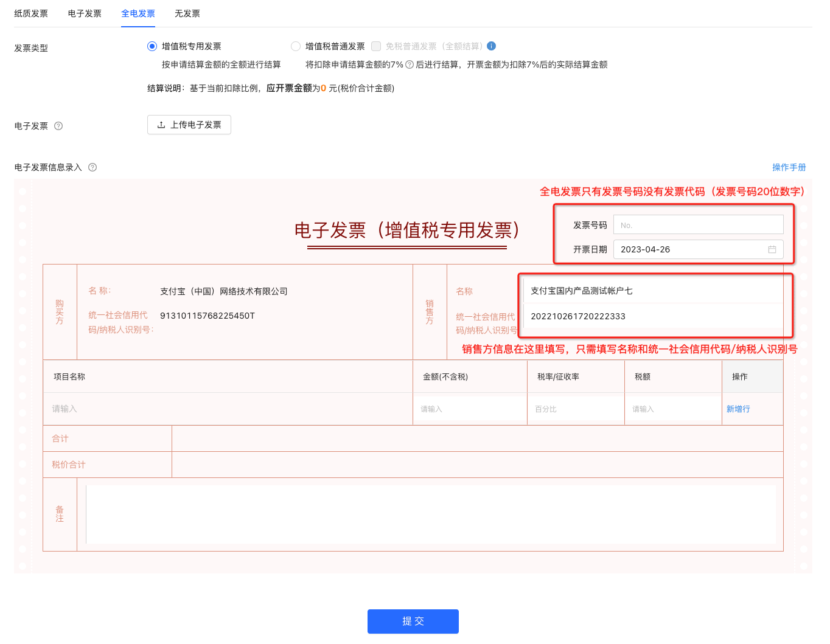The image size is (830, 644).
Task: Switch to the 全电发票 tab
Action: pos(138,13)
